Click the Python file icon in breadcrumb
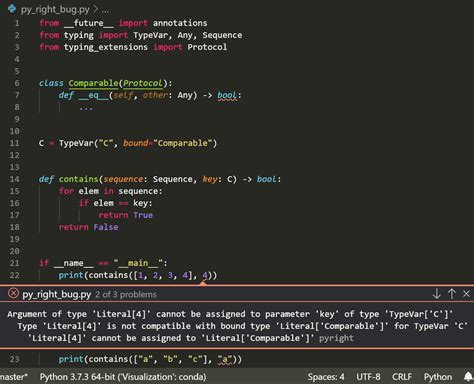The height and width of the screenshot is (384, 474). click(x=12, y=9)
